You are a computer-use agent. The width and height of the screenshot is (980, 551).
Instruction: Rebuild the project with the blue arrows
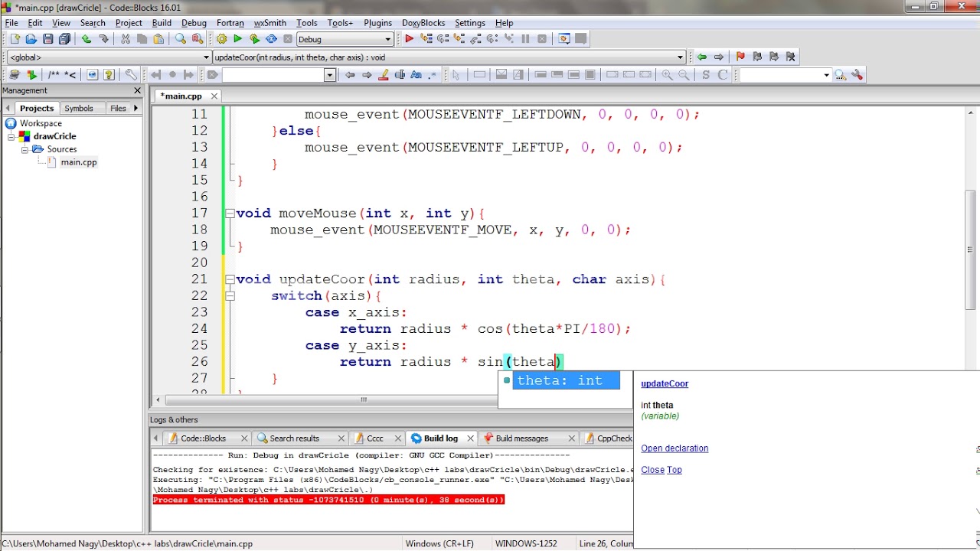pyautogui.click(x=271, y=39)
